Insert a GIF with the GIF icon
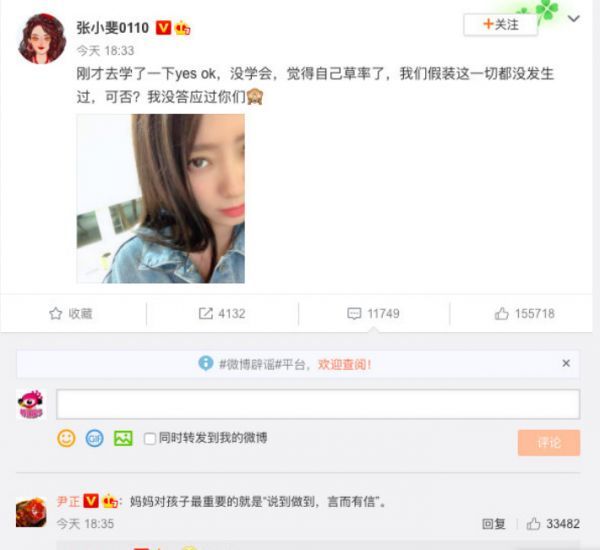 95,438
